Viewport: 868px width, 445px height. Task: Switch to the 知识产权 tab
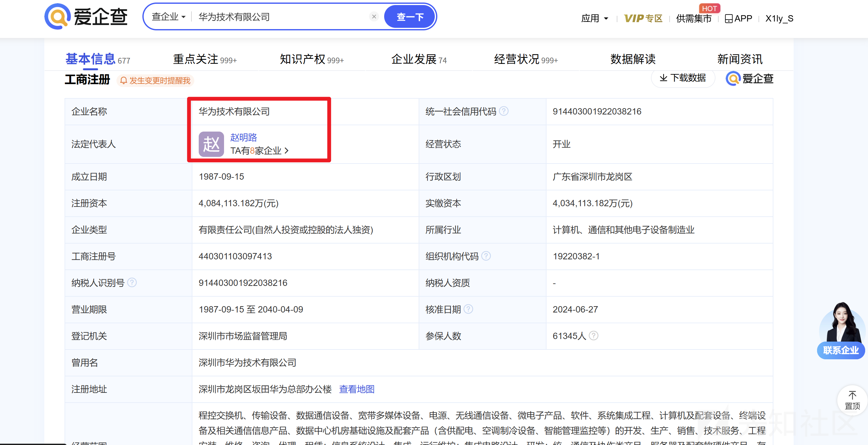[303, 59]
